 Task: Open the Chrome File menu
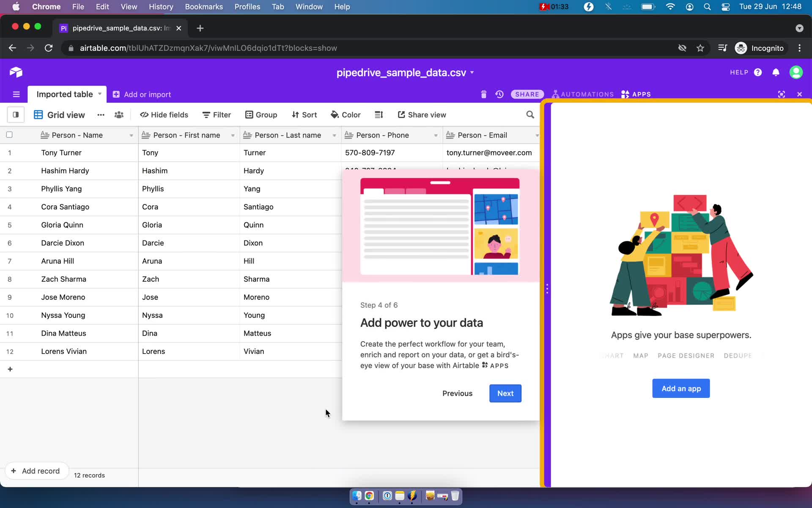[x=78, y=7]
